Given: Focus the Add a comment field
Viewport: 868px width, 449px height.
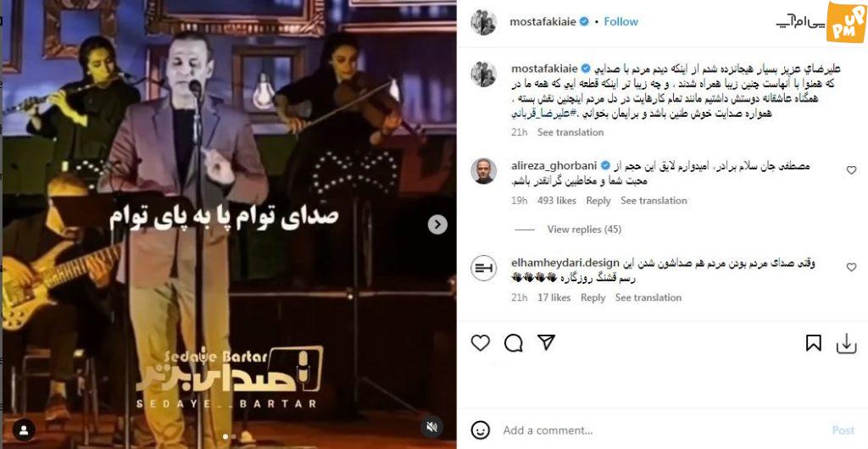Looking at the screenshot, I should (x=662, y=430).
